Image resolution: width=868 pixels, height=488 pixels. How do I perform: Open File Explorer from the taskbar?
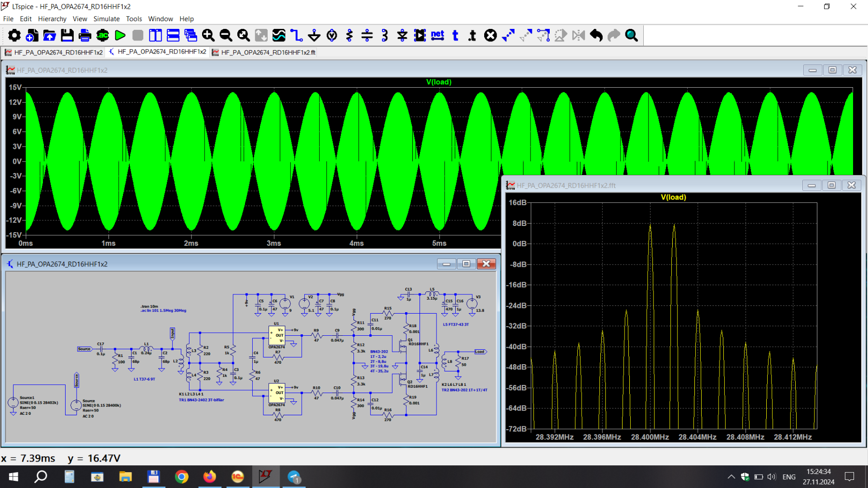click(x=125, y=477)
